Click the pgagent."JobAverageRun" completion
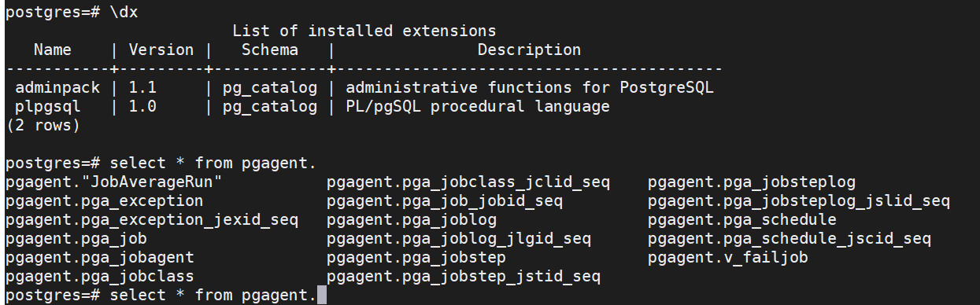 point(113,182)
